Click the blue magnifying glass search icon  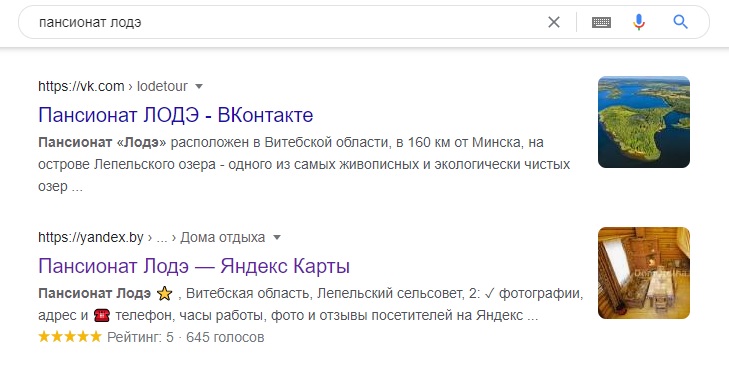680,21
